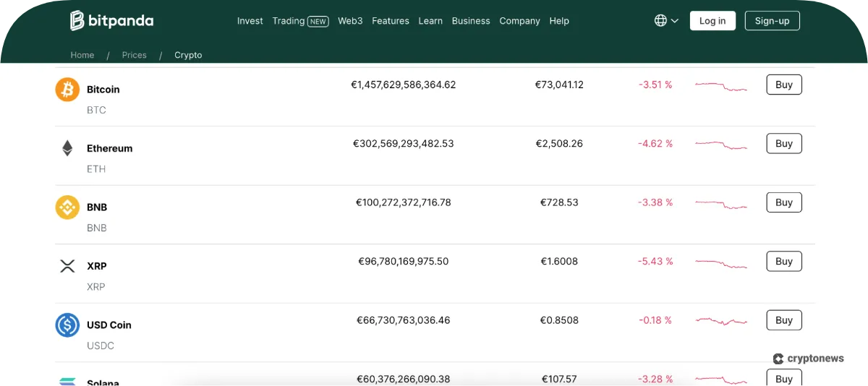Screen dimensions: 868x386
Task: Click the Crypto breadcrumb
Action: 188,55
